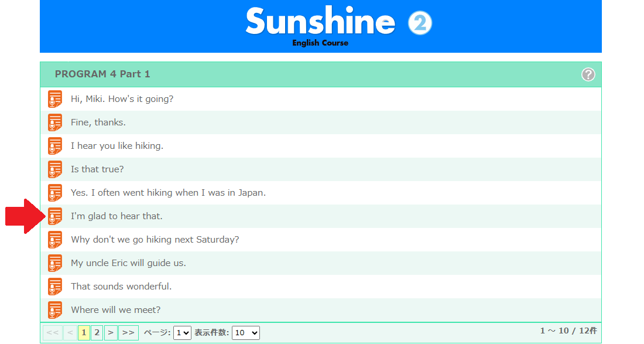Select sentence 'Is that true?'

97,169
